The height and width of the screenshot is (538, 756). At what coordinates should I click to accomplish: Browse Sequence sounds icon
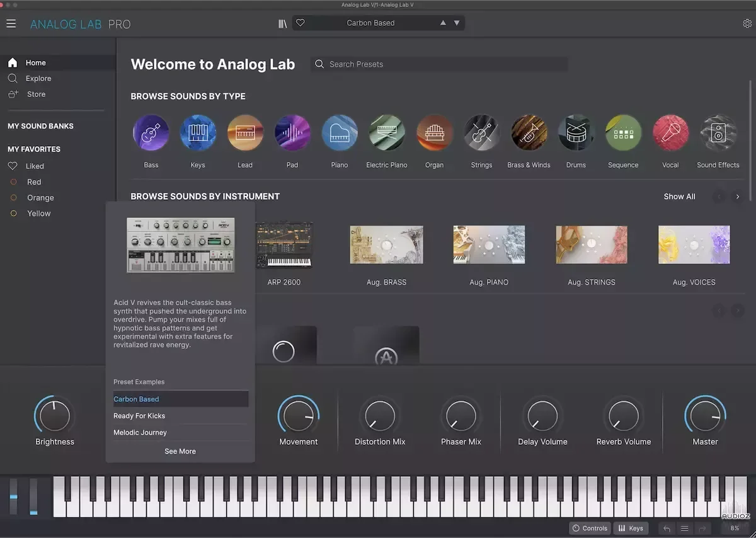[623, 133]
